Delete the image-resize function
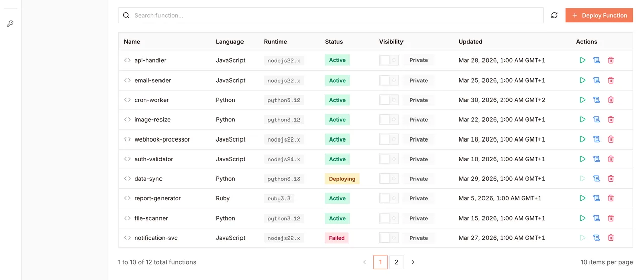Viewport: 644px width, 280px height. tap(611, 119)
